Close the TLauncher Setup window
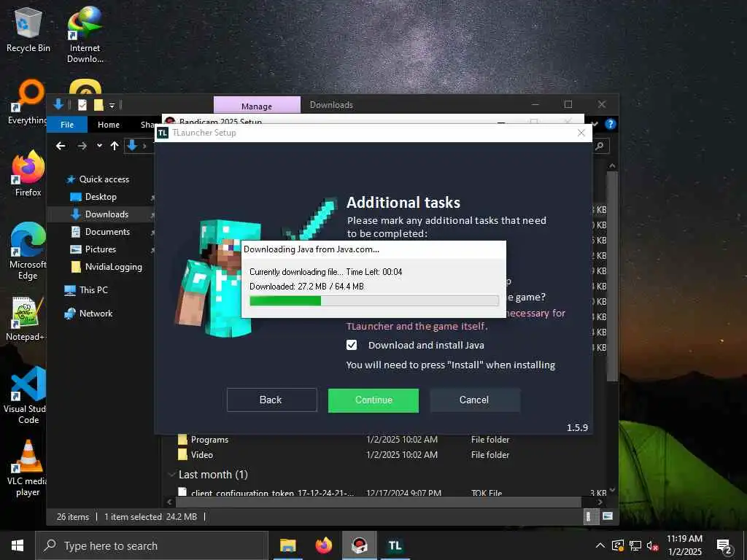Screen dimensions: 747x560 click(x=581, y=133)
